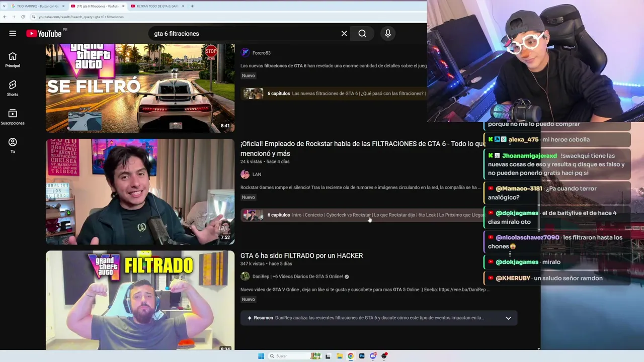Open OBS Studio from the taskbar

tap(384, 356)
